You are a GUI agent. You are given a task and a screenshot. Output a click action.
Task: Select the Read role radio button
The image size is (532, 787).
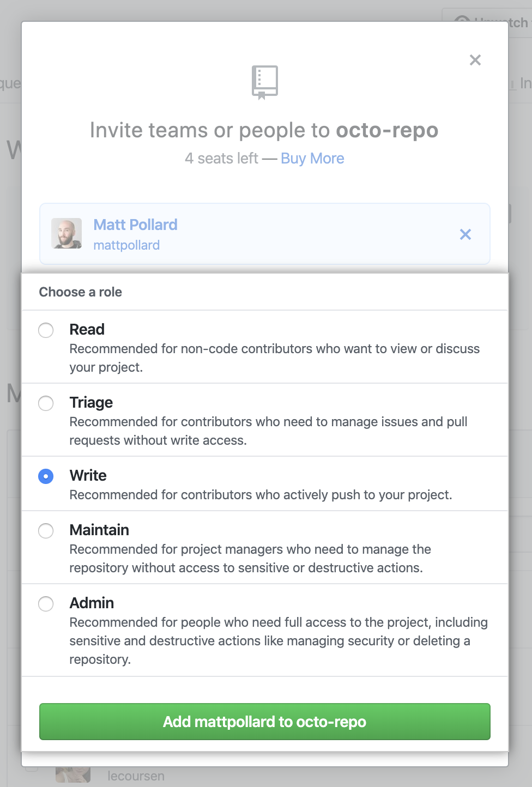46,330
